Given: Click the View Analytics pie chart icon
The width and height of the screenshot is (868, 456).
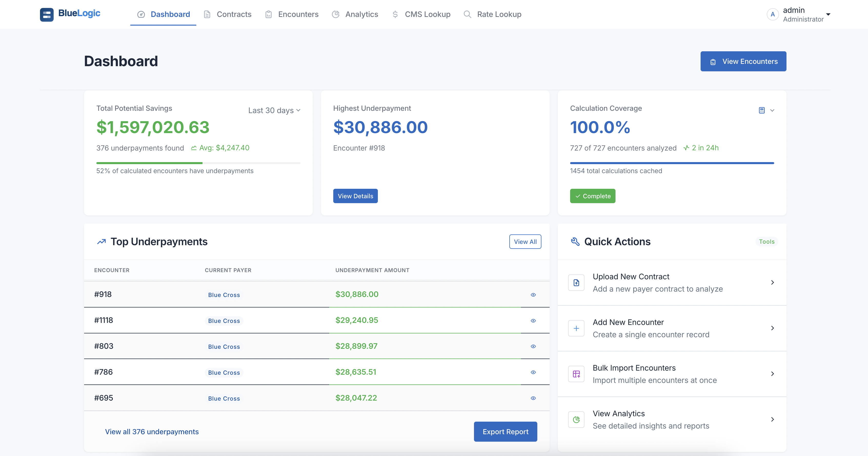Looking at the screenshot, I should [576, 420].
